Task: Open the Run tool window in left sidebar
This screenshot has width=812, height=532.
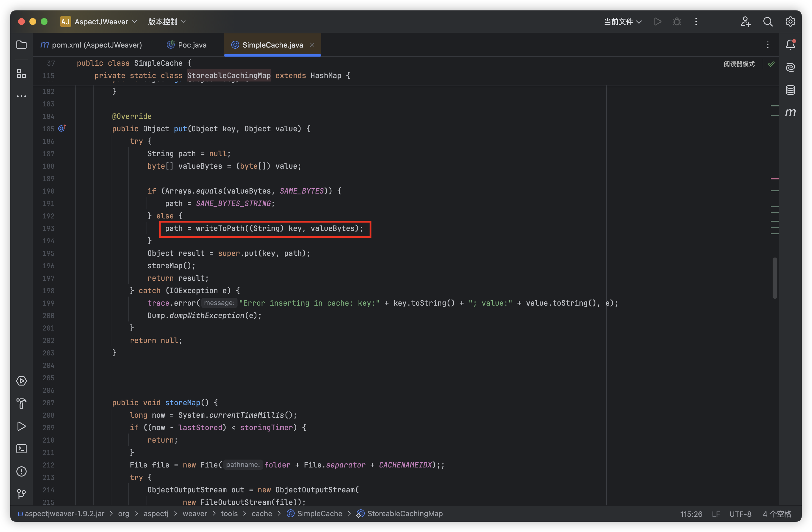Action: [21, 426]
